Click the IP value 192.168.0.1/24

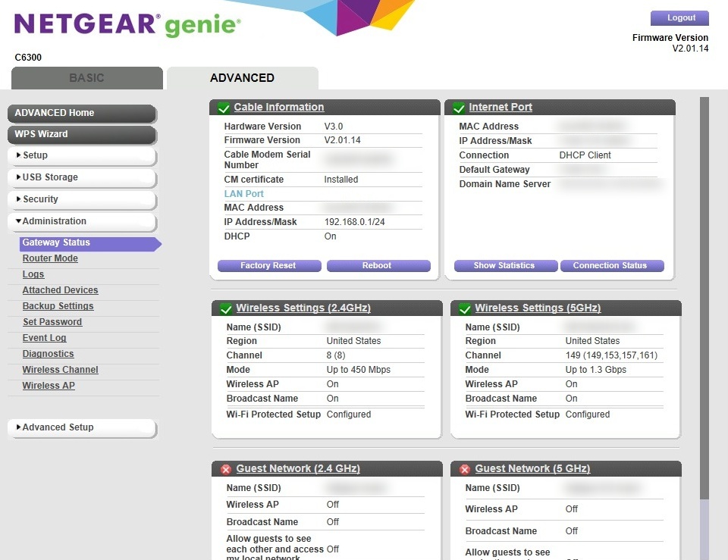coord(355,222)
